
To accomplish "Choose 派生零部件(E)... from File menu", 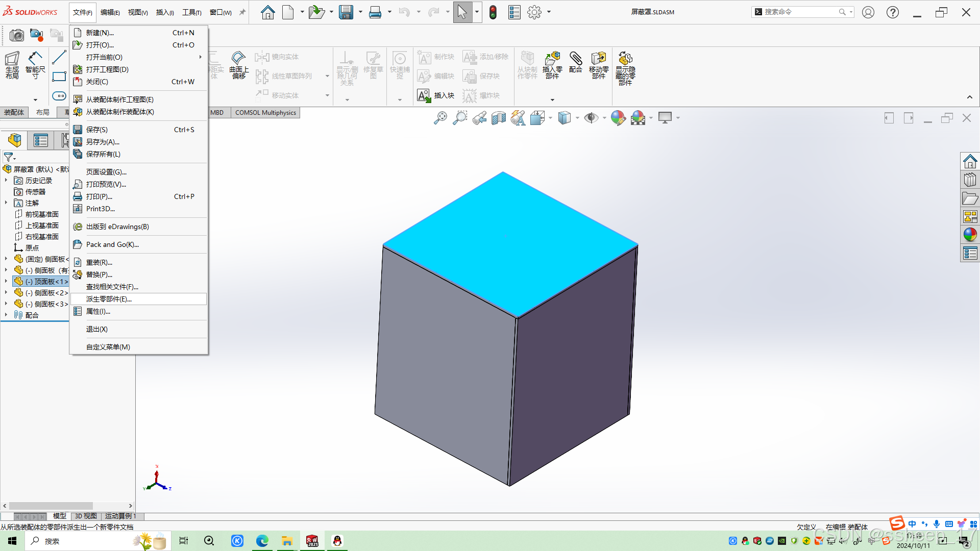I will click(x=109, y=299).
